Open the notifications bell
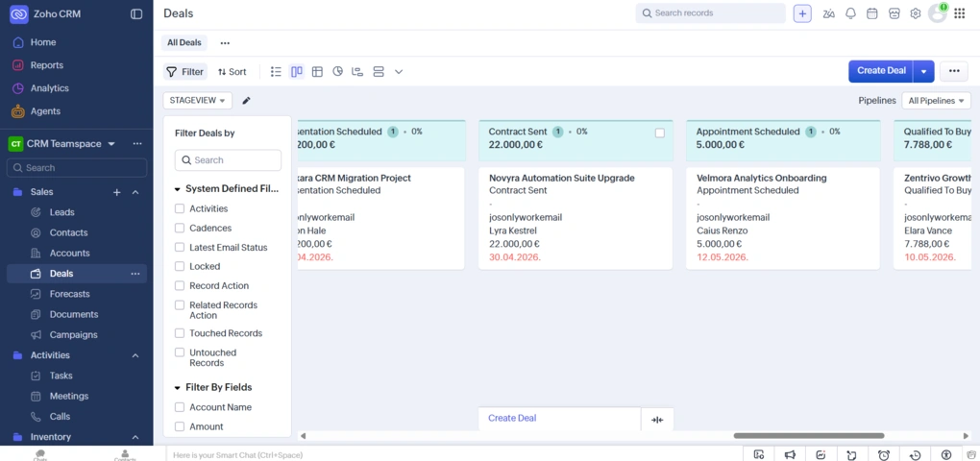 [850, 13]
